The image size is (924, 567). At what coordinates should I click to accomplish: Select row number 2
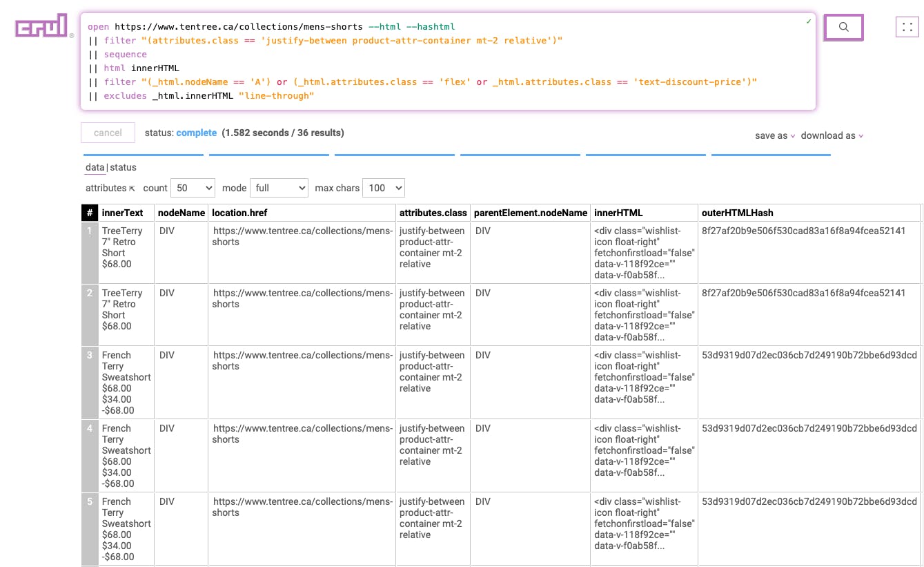(x=90, y=314)
